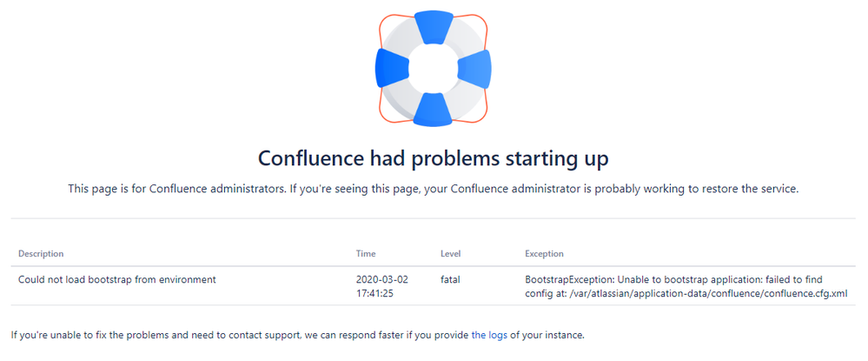Screen dimensions: 868x361
Task: Click the BootstrapException message text
Action: tap(686, 286)
